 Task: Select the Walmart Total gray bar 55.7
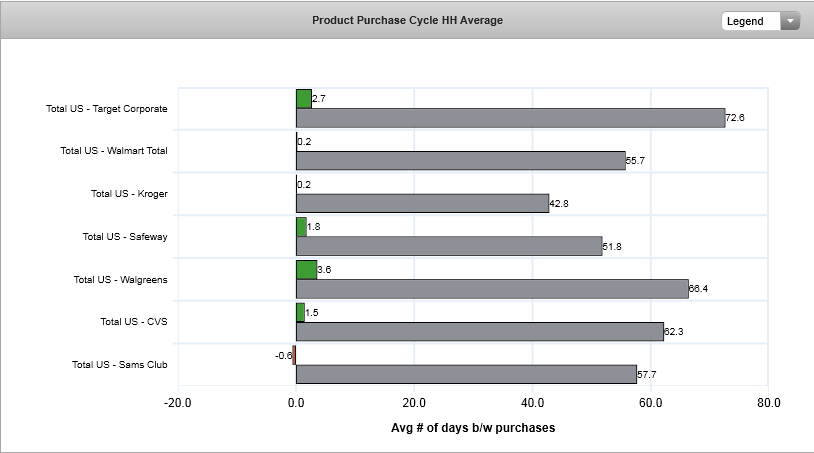[x=460, y=160]
